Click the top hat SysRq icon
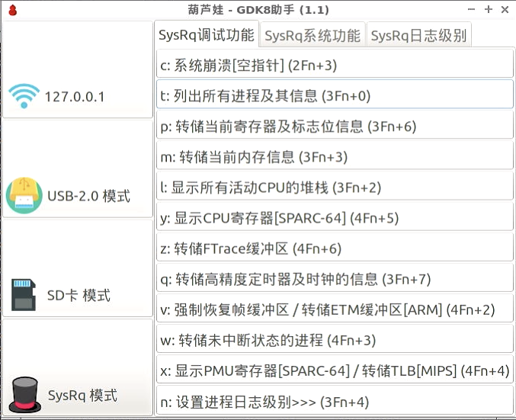The height and width of the screenshot is (420, 516). [x=24, y=395]
